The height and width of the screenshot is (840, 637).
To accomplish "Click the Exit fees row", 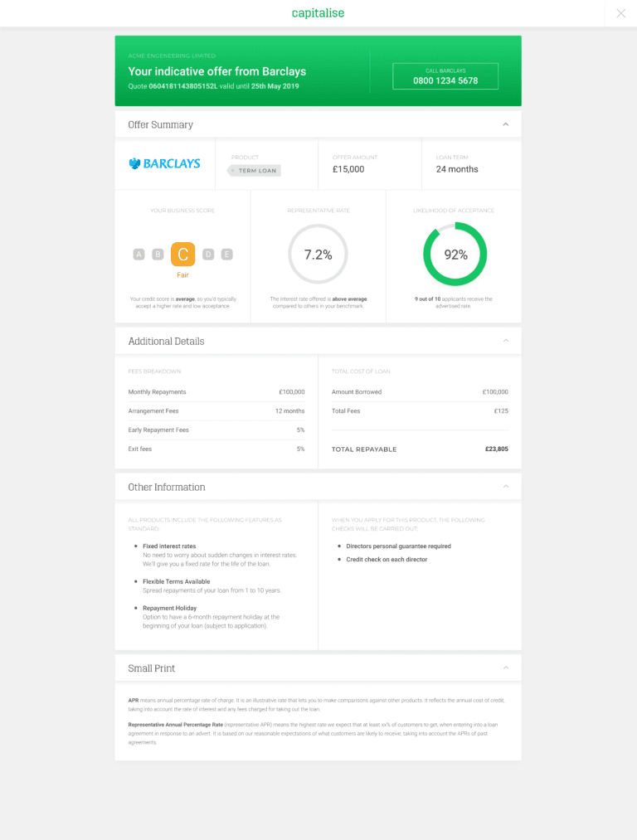I will [216, 449].
